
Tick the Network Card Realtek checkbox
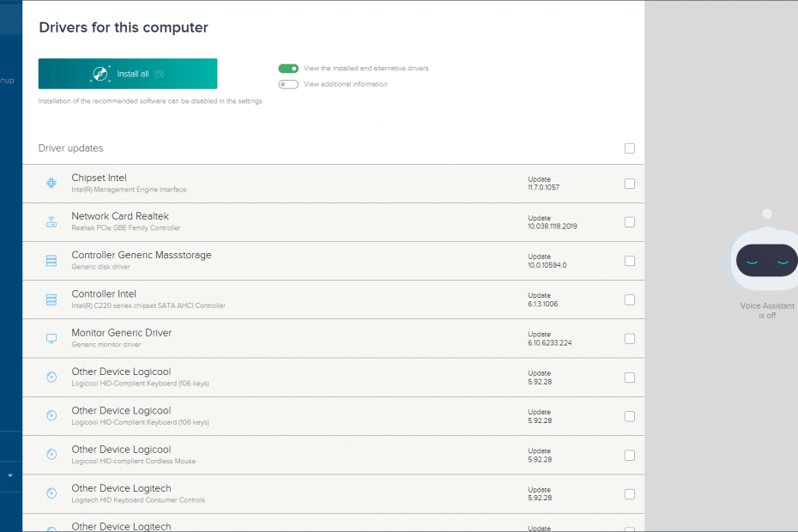tap(630, 222)
